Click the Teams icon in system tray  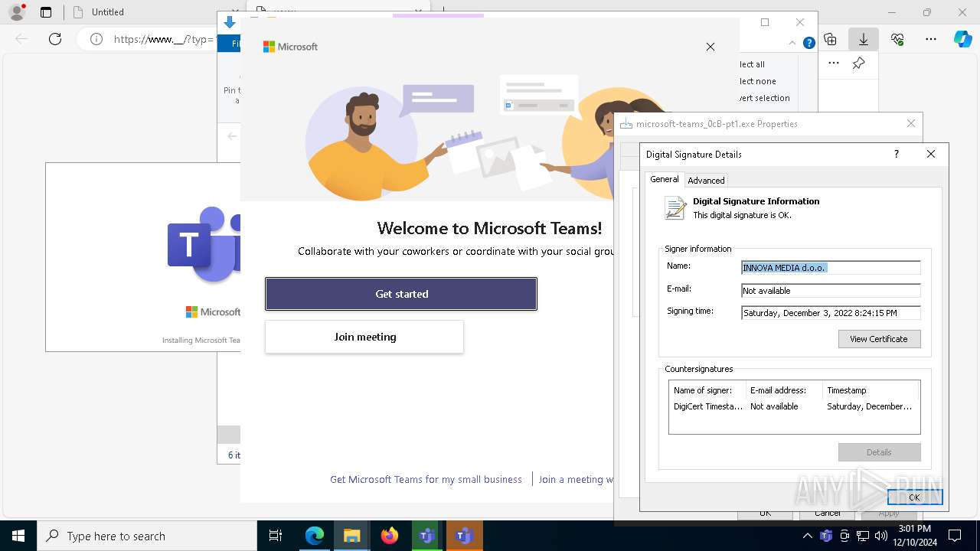(x=825, y=536)
